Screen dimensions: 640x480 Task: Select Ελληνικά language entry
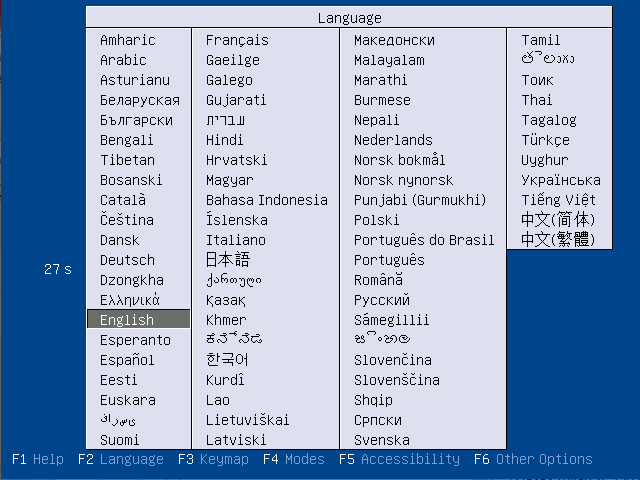(130, 300)
